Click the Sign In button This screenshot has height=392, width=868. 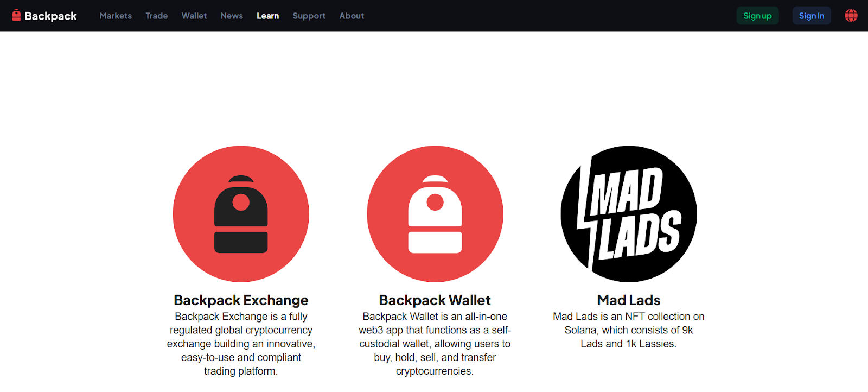[811, 15]
